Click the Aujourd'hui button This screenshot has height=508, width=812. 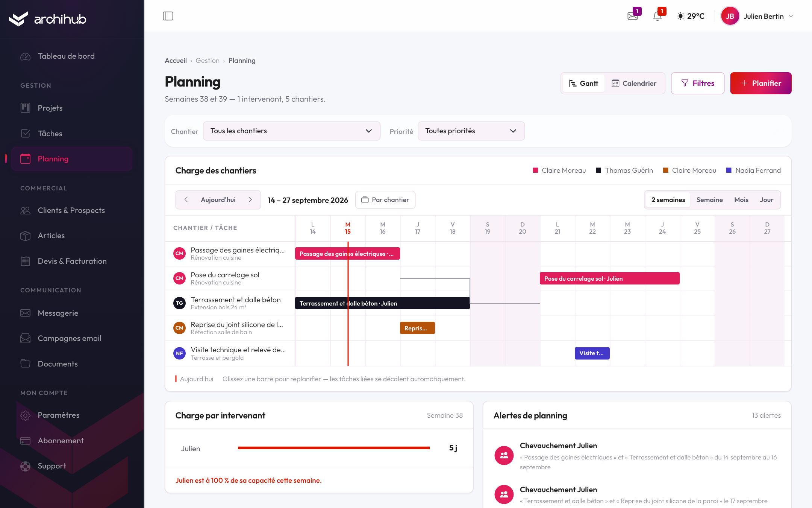coord(218,200)
